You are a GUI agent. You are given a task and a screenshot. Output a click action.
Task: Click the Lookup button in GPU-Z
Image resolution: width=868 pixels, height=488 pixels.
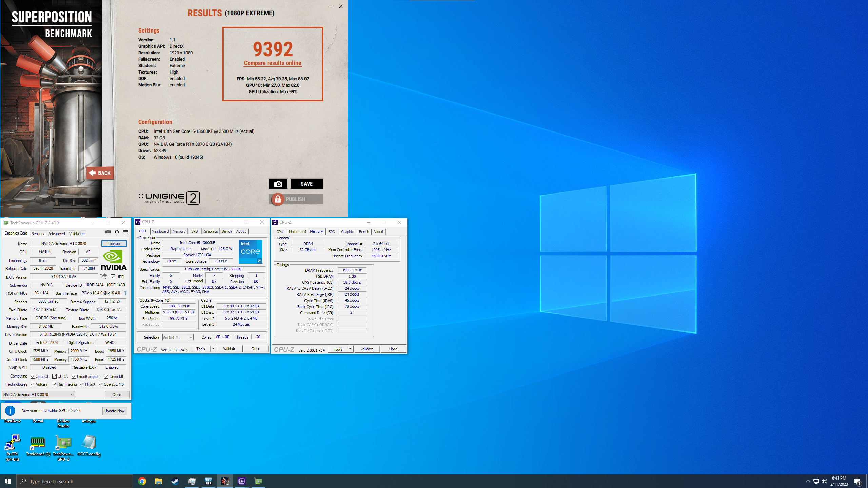114,244
